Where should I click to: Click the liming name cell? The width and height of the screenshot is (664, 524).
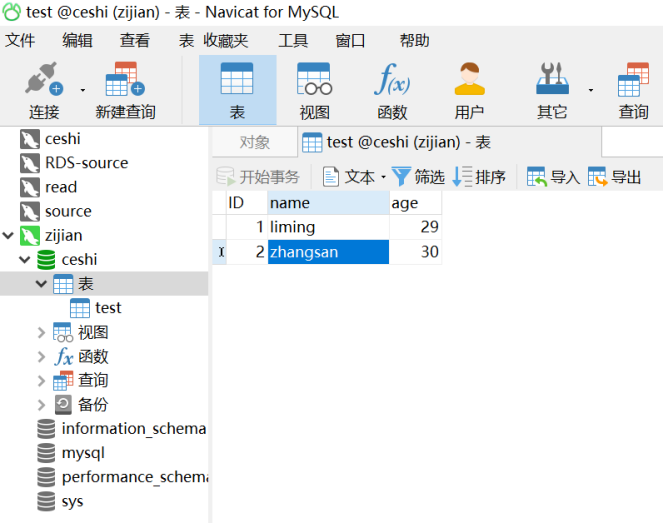coord(327,227)
